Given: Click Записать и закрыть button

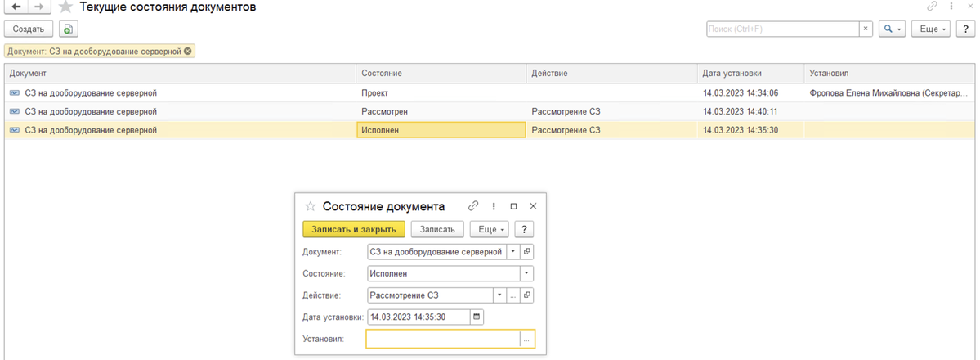Looking at the screenshot, I should point(354,229).
